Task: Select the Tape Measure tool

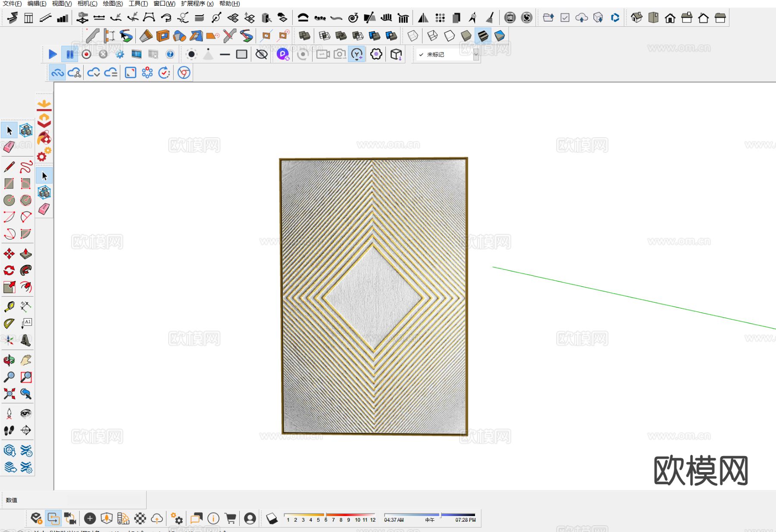Action: pos(9,307)
